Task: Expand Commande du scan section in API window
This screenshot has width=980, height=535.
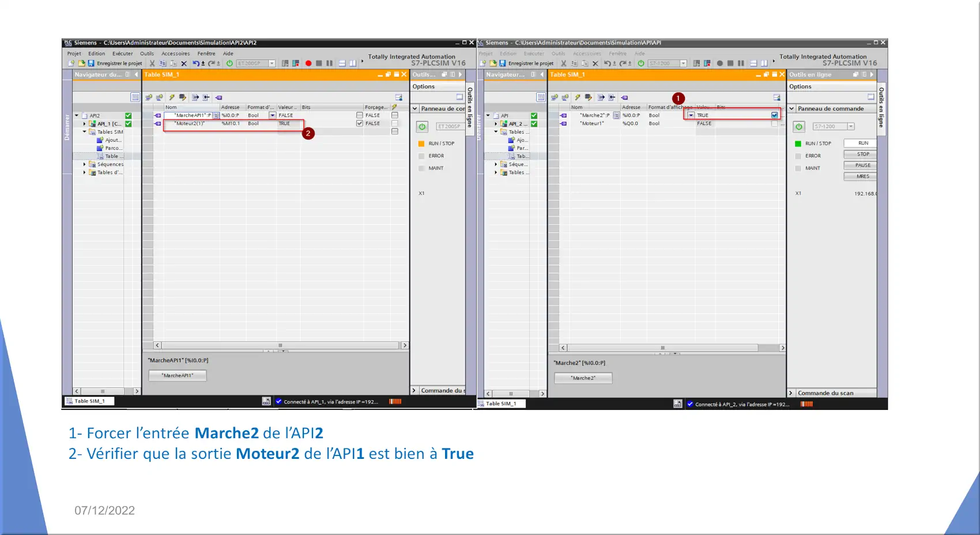Action: click(x=791, y=393)
